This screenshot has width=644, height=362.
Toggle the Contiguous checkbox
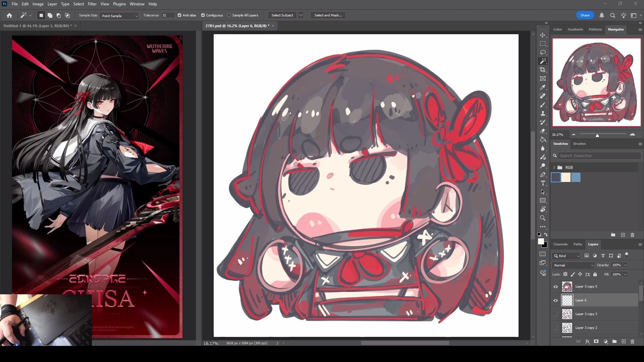(203, 15)
